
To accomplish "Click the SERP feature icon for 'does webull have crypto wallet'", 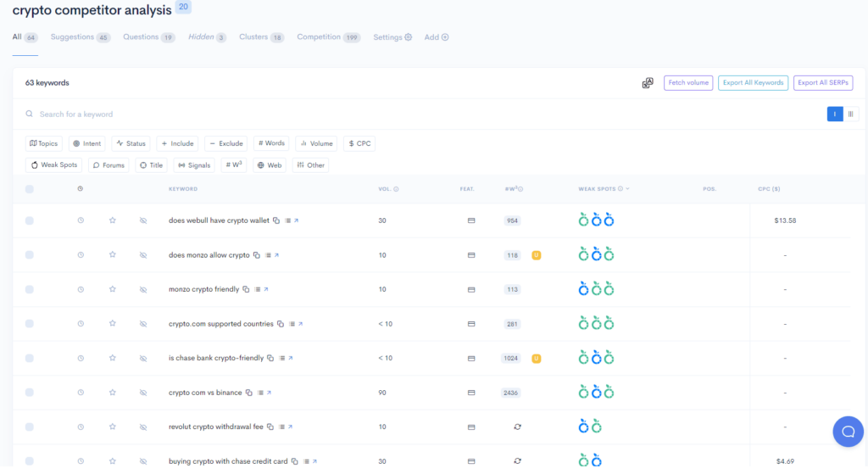I will [x=471, y=220].
